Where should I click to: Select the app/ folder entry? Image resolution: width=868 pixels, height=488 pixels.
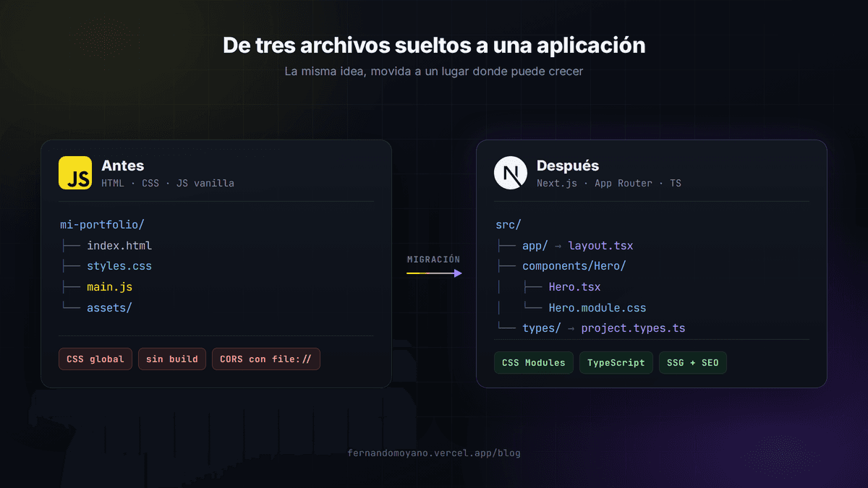point(535,246)
